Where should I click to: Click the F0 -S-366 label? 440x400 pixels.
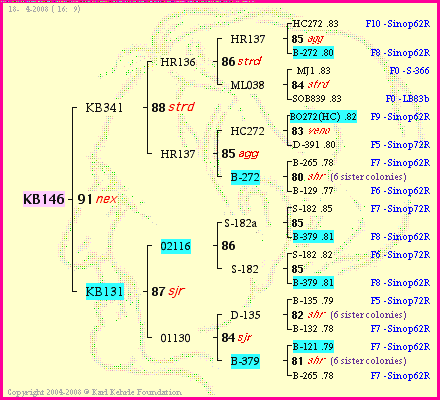pos(409,71)
